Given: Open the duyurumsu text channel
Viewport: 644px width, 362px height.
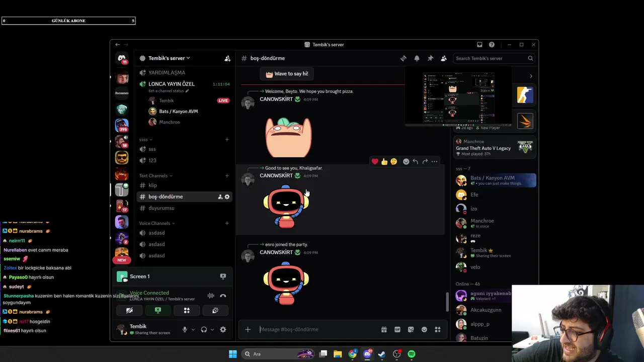Looking at the screenshot, I should click(x=184, y=208).
